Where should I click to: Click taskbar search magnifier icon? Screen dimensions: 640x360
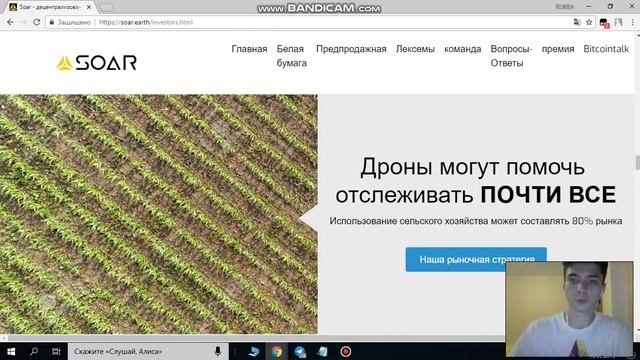34,351
